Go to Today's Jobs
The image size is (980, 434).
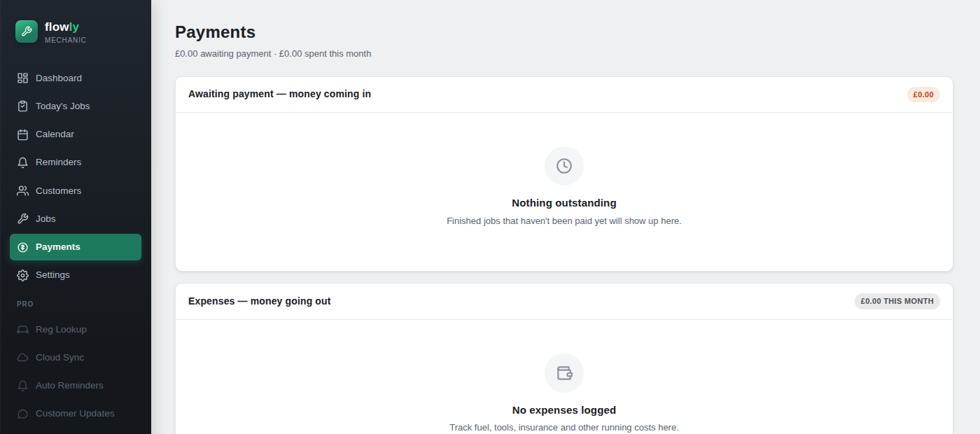76,106
